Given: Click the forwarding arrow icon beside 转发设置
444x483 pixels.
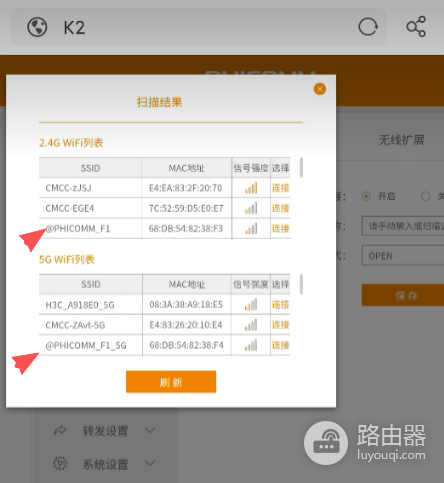Looking at the screenshot, I should [x=60, y=430].
